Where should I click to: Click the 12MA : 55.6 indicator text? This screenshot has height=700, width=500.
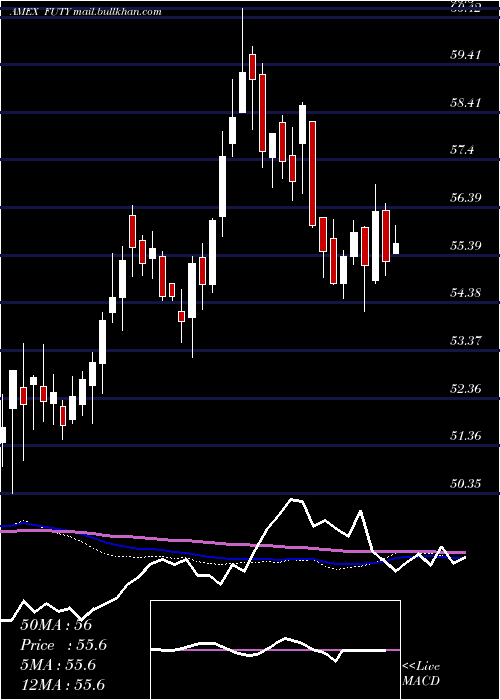pos(62,685)
